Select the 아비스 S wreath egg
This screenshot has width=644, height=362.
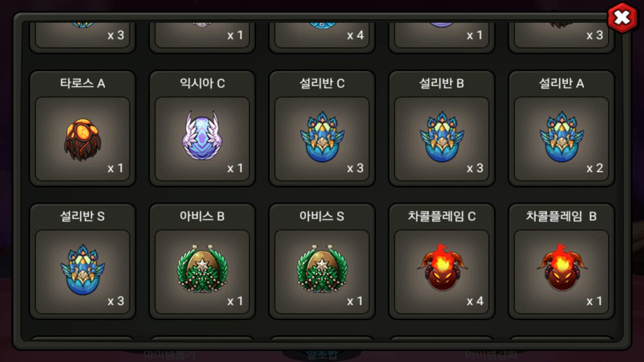[x=322, y=272]
